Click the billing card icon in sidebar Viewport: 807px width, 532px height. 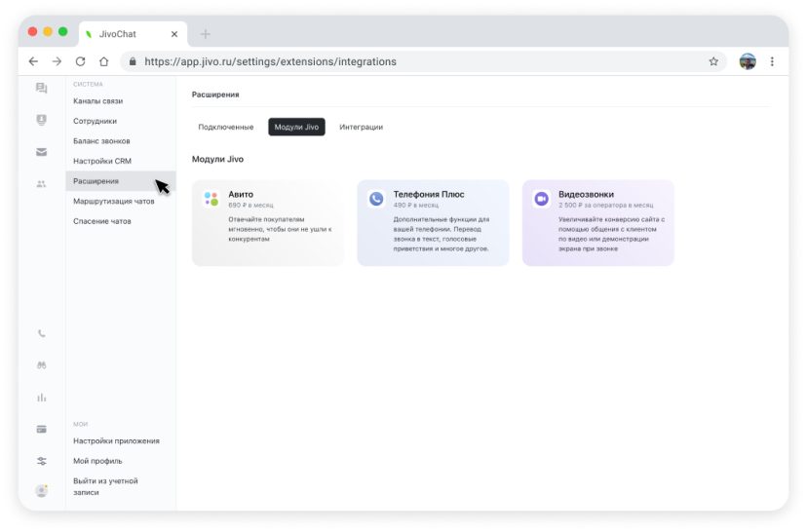(x=41, y=429)
